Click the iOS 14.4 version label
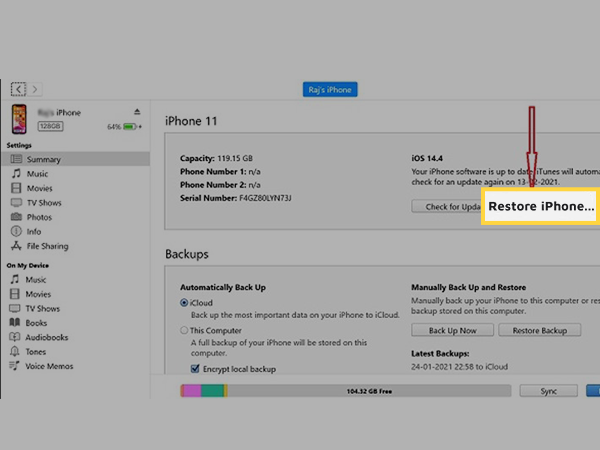Image resolution: width=600 pixels, height=450 pixels. point(427,158)
